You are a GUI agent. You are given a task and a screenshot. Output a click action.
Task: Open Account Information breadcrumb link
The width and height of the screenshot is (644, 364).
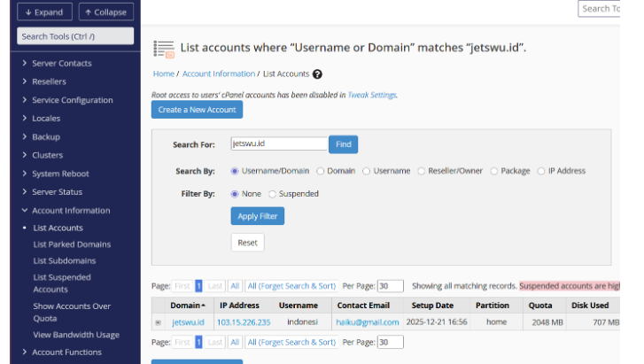tap(219, 74)
